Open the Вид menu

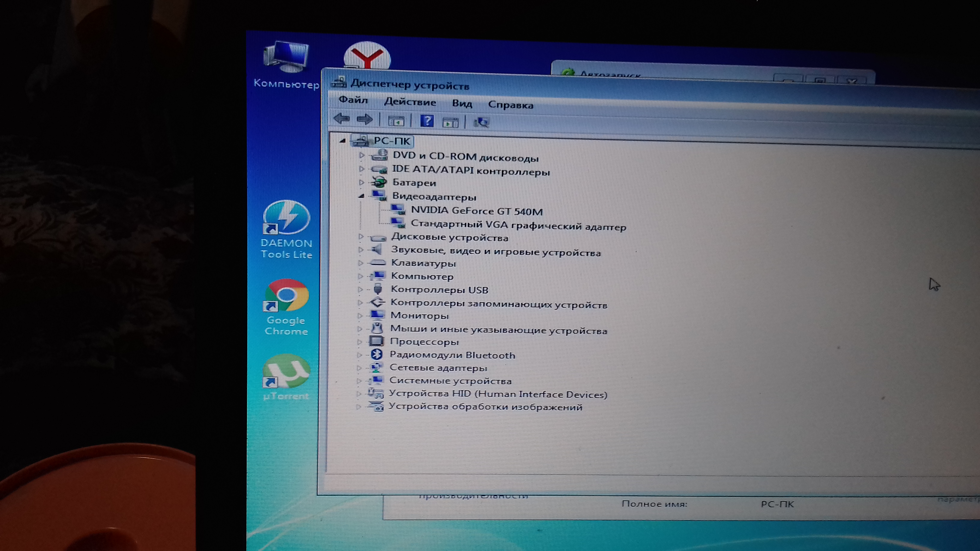tap(462, 104)
